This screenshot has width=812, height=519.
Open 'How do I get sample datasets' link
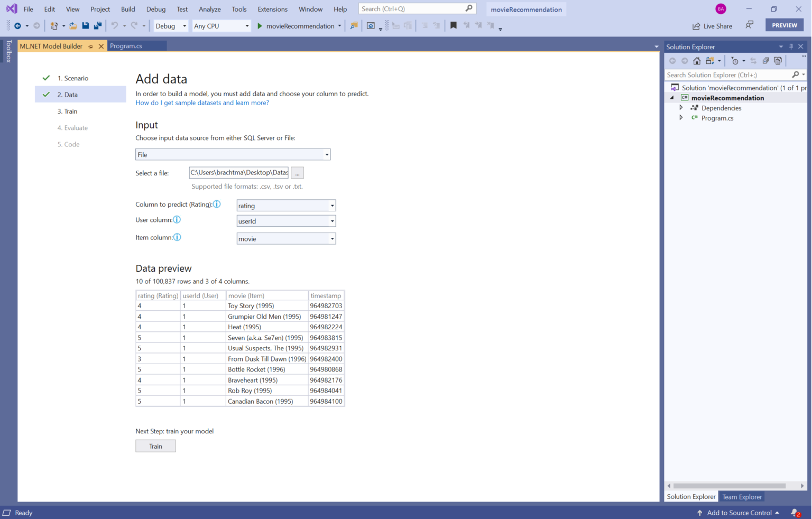point(202,103)
